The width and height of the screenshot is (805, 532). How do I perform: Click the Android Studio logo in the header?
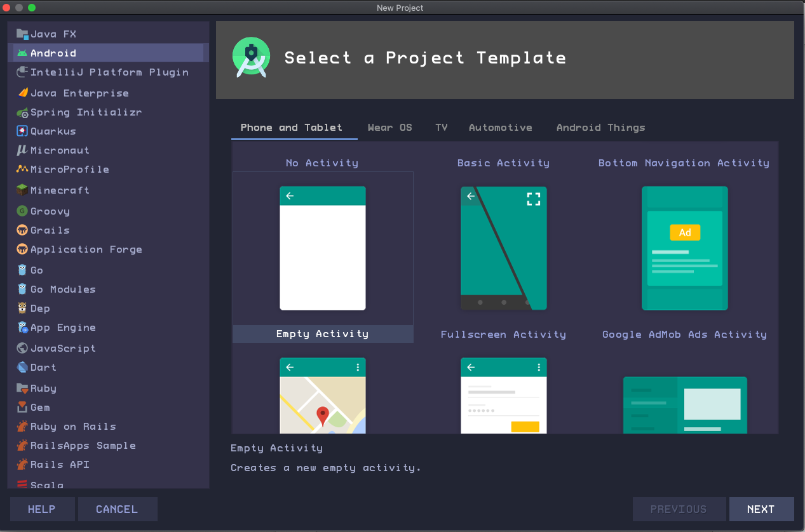pos(251,57)
